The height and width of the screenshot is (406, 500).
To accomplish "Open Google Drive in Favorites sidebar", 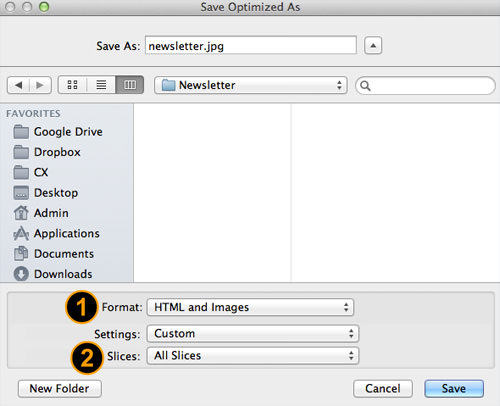I will [x=58, y=132].
